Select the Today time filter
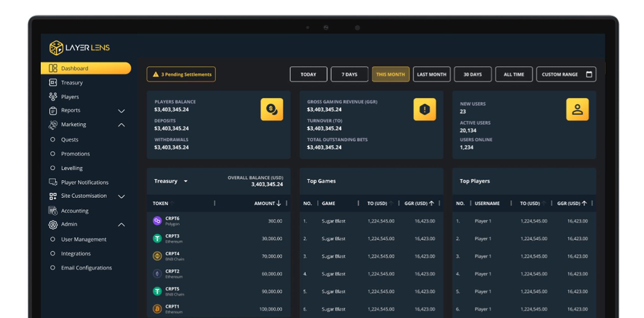 [x=308, y=74]
